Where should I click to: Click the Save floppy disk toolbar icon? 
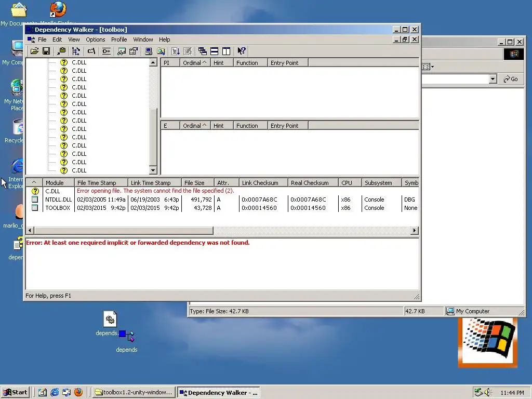[x=46, y=51]
